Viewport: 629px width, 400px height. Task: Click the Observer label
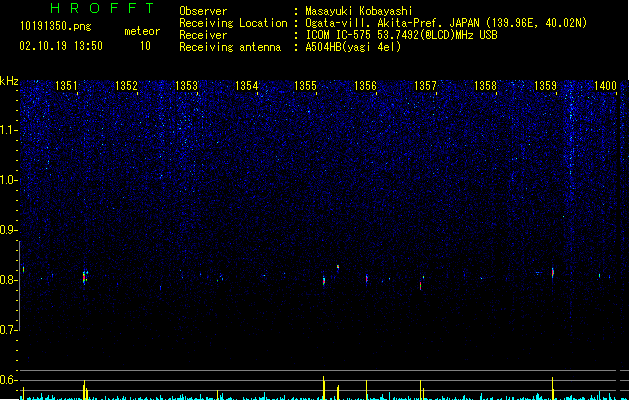click(x=203, y=11)
